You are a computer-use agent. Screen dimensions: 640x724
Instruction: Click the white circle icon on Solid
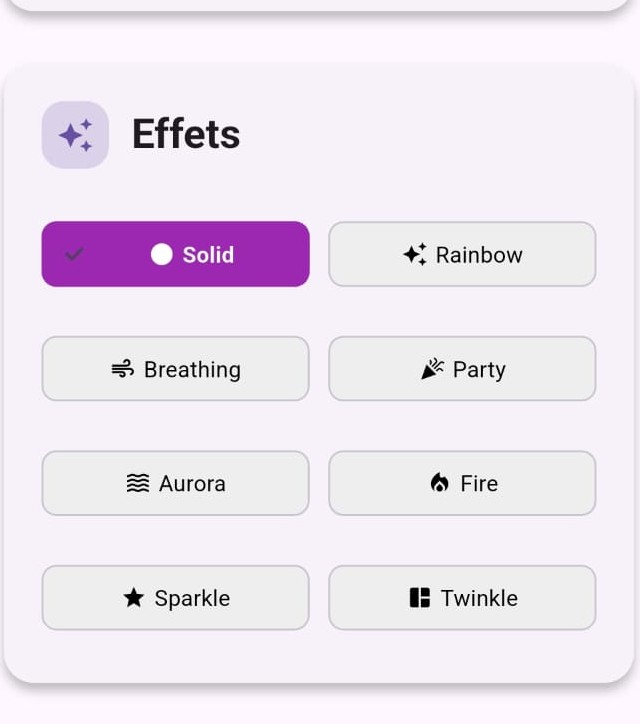click(x=162, y=254)
